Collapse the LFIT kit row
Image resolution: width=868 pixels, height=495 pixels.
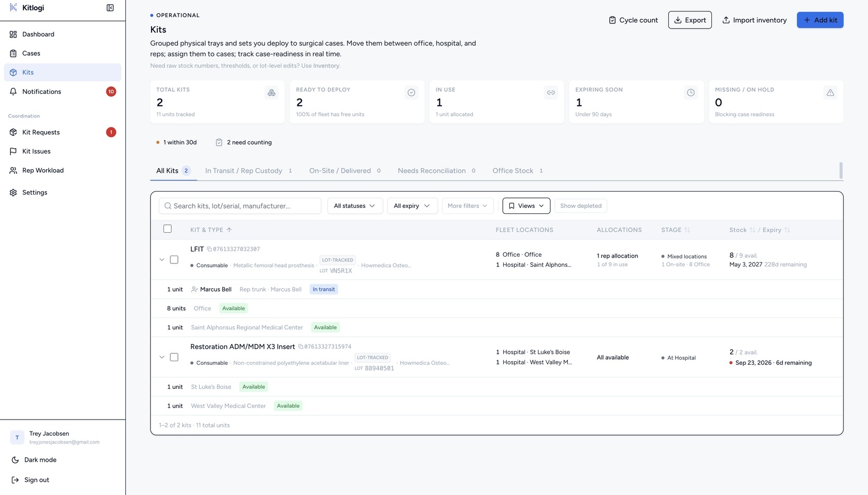(x=162, y=260)
